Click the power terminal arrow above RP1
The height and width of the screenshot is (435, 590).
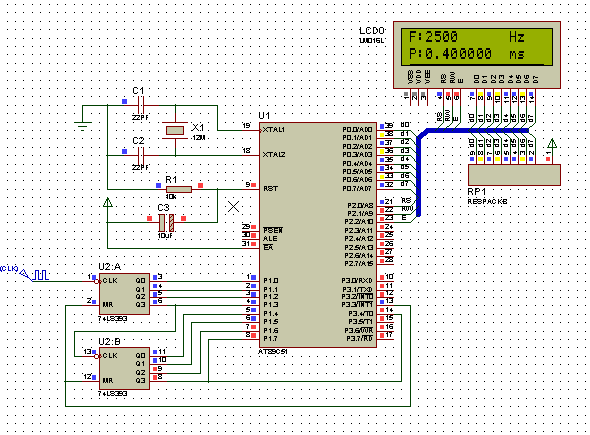tap(552, 143)
